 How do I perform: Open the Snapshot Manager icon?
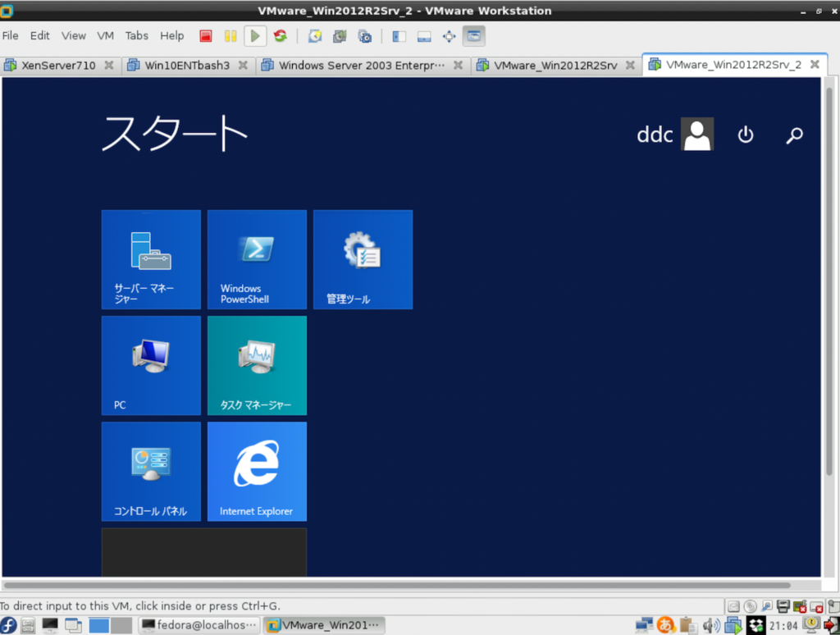365,36
